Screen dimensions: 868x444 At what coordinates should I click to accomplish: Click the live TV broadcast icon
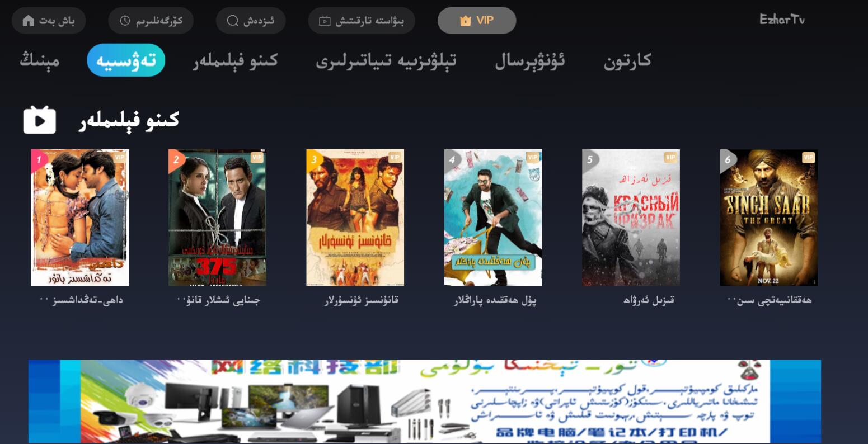coord(325,21)
